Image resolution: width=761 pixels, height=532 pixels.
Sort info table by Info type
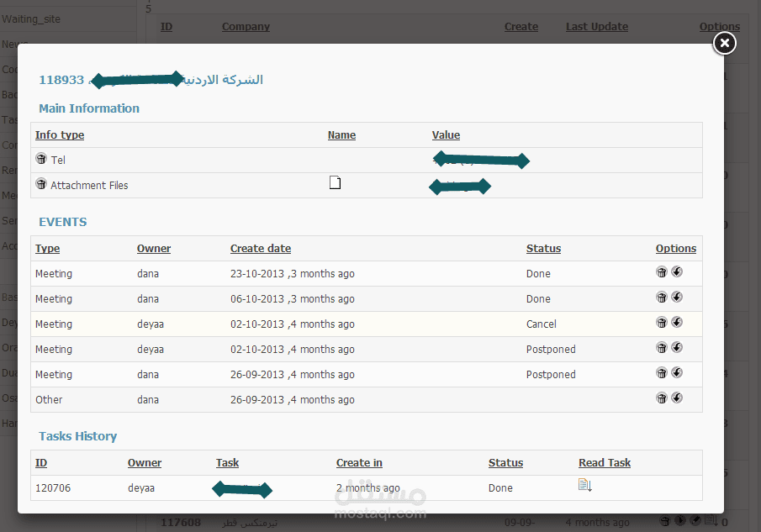[x=60, y=134]
